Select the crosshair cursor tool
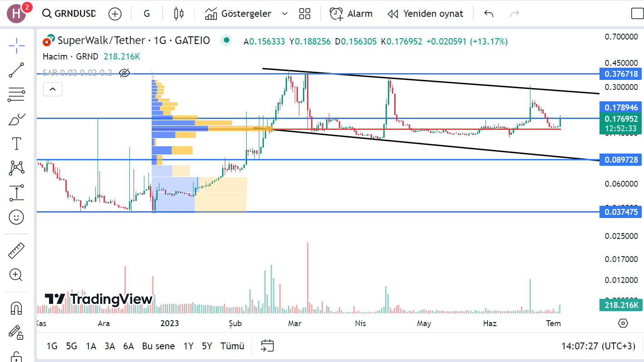The width and height of the screenshot is (644, 362). [x=16, y=45]
